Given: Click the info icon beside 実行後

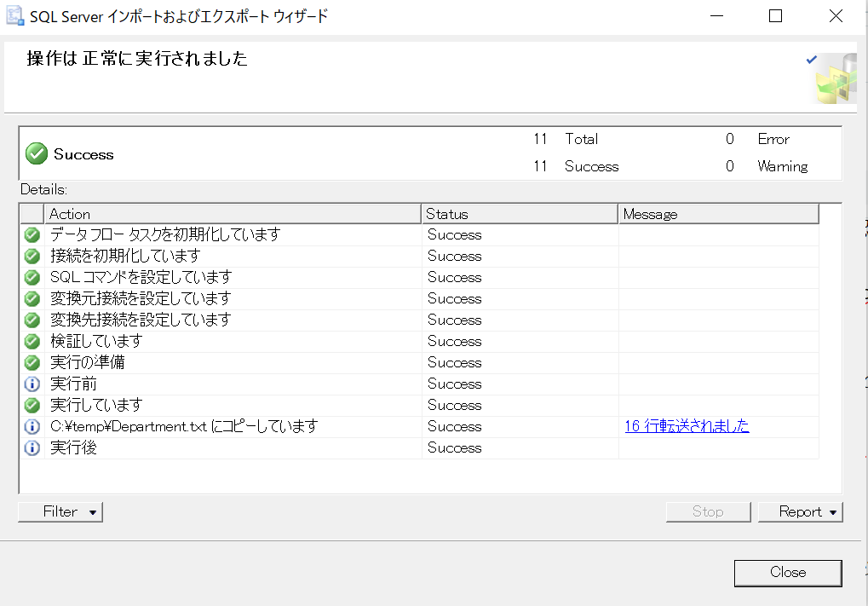Looking at the screenshot, I should click(x=32, y=447).
